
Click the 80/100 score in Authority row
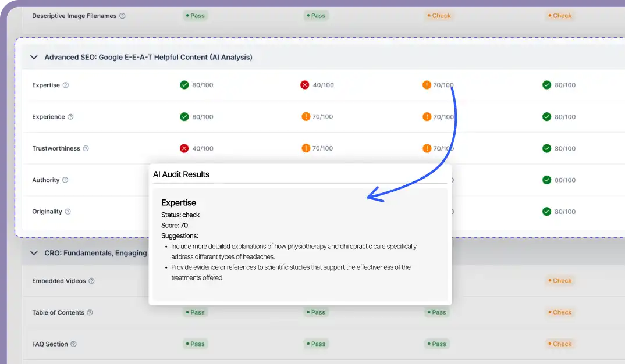tap(565, 180)
